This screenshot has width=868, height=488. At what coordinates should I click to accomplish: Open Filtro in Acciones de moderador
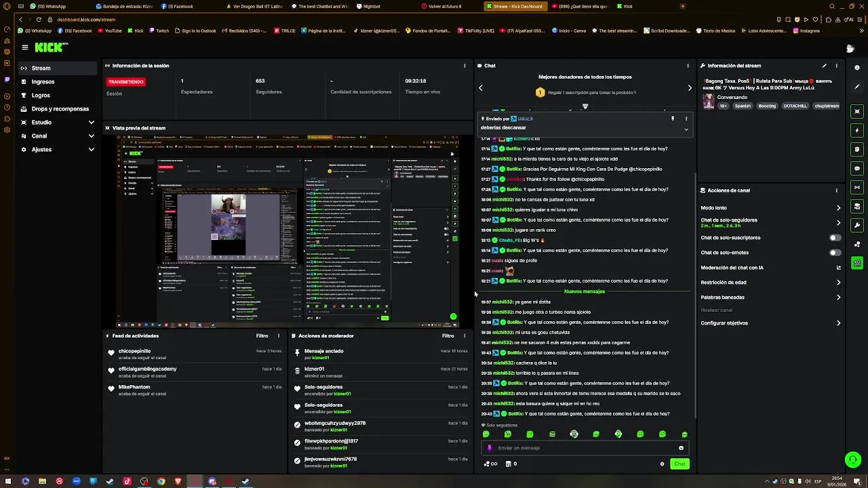pos(448,335)
